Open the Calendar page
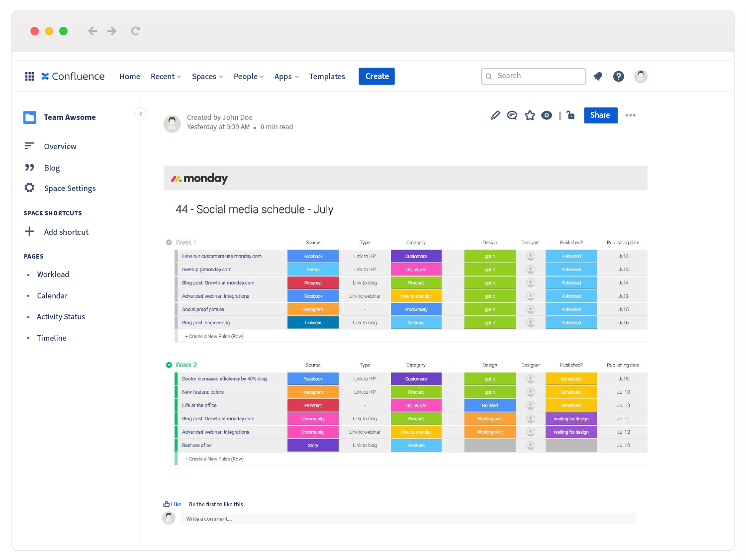 52,296
